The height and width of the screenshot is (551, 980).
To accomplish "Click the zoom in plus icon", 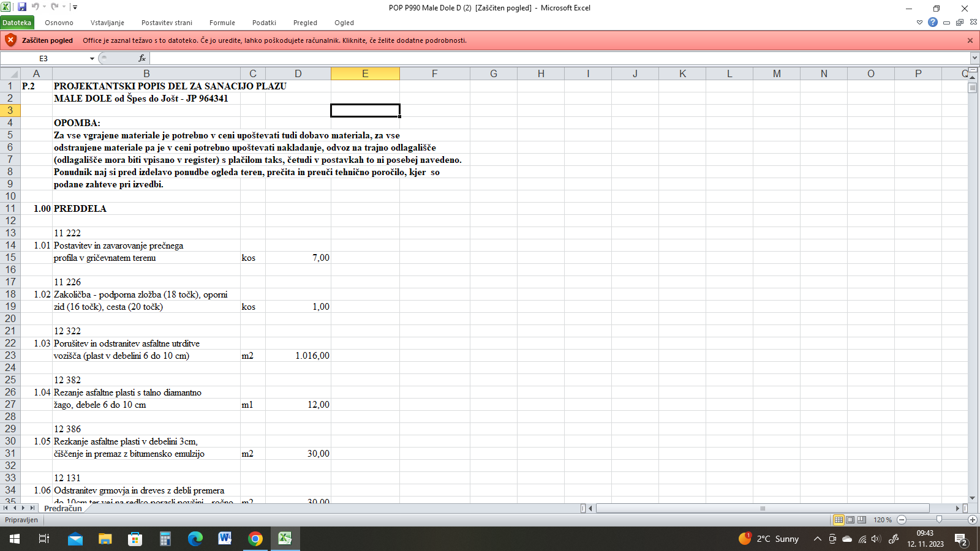I will coord(972,520).
